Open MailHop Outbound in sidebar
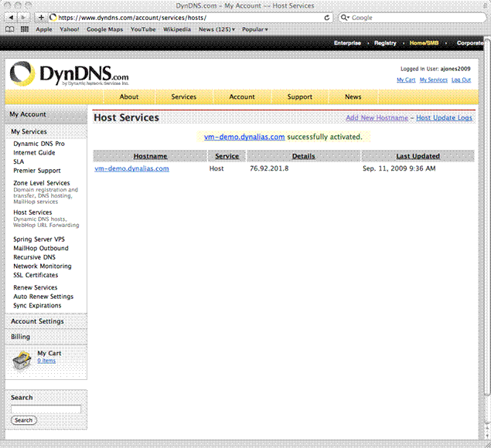491x448 pixels. (x=41, y=248)
